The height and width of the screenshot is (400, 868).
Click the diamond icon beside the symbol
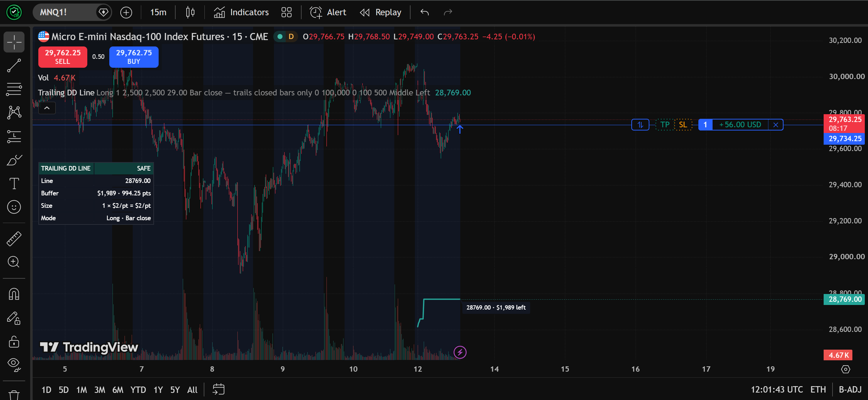click(103, 12)
